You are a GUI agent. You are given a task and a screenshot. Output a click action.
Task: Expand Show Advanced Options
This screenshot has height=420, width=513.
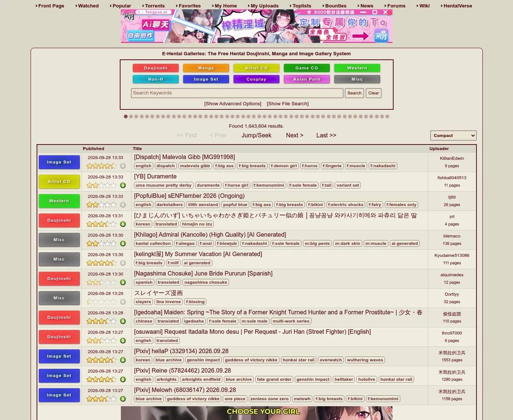tap(233, 104)
